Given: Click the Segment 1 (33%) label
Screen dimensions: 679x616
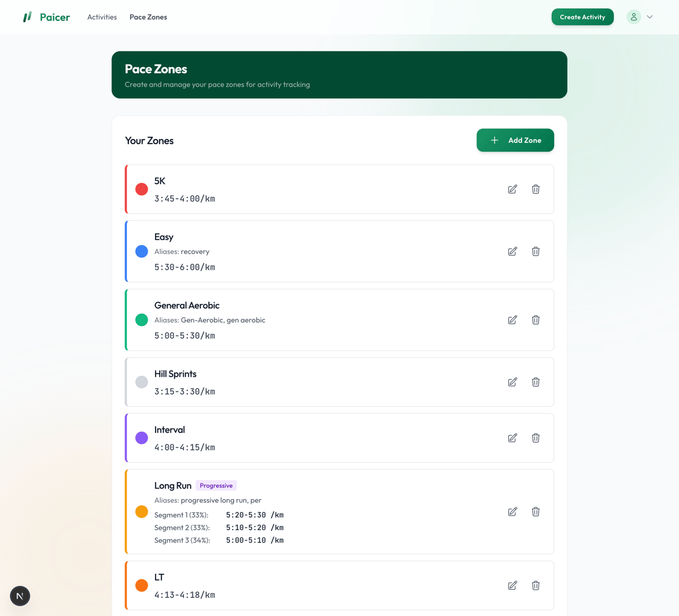Looking at the screenshot, I should 181,515.
